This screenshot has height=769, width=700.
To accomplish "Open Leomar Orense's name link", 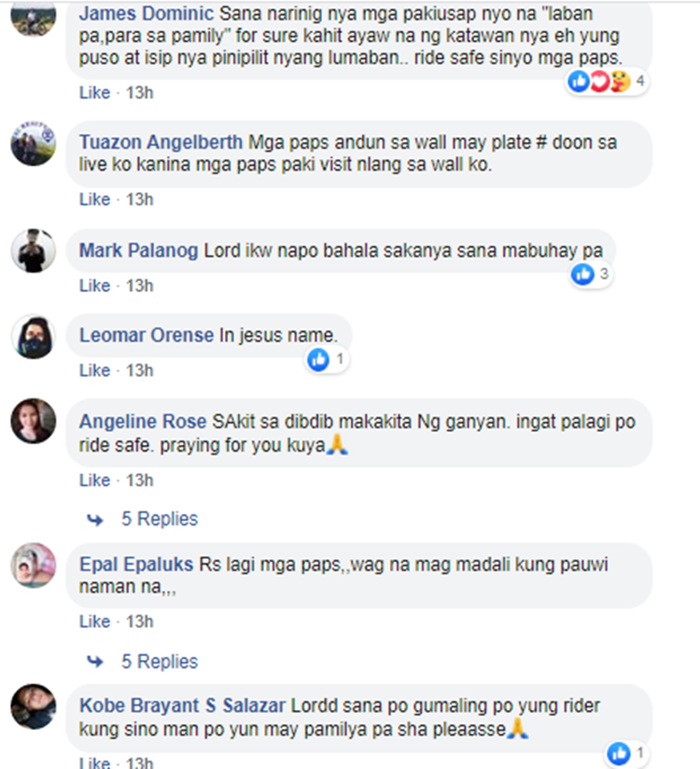I will 147,335.
